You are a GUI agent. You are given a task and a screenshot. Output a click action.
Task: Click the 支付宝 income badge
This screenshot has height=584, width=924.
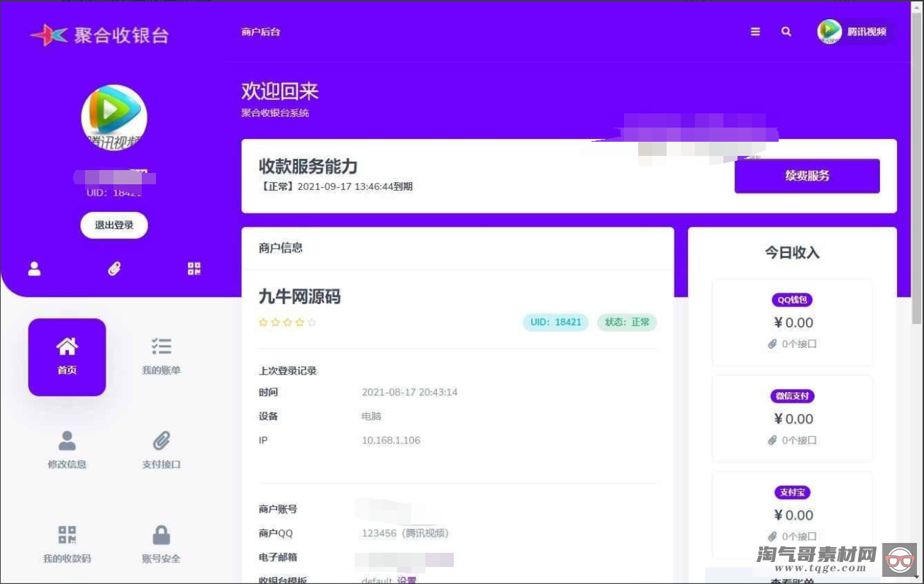click(792, 492)
